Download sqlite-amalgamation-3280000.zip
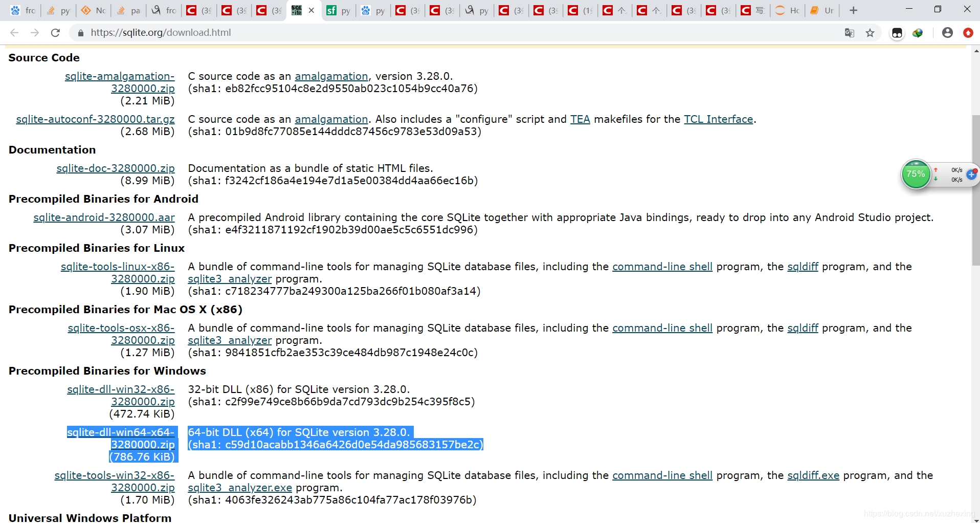980x523 pixels. tap(120, 82)
